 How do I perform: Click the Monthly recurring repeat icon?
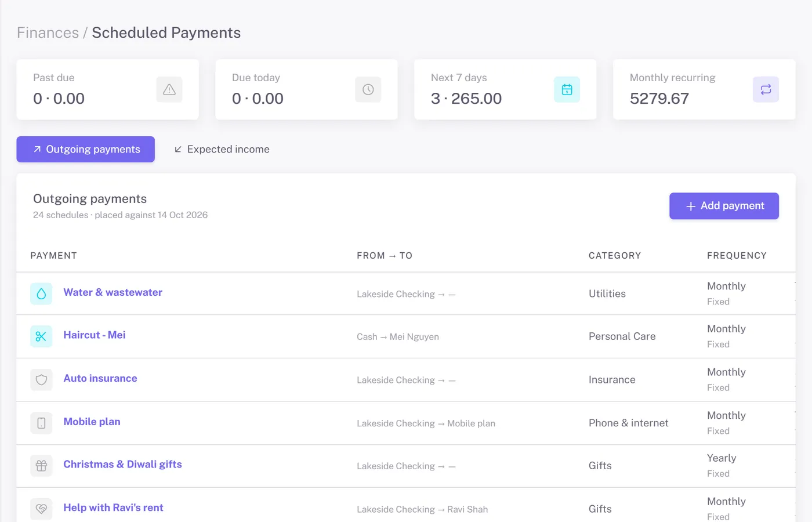(766, 89)
